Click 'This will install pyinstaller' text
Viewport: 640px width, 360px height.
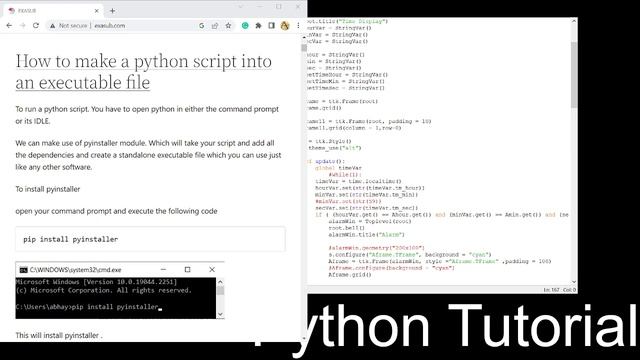pyautogui.click(x=59, y=335)
